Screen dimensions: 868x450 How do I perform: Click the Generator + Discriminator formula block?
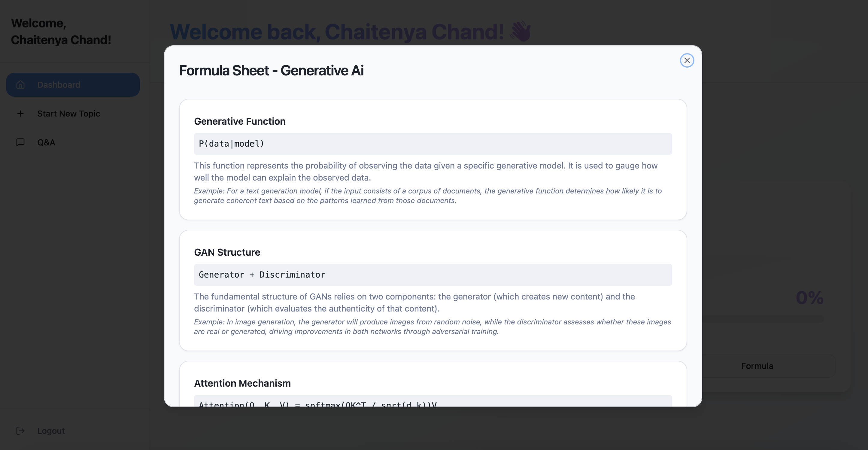433,275
